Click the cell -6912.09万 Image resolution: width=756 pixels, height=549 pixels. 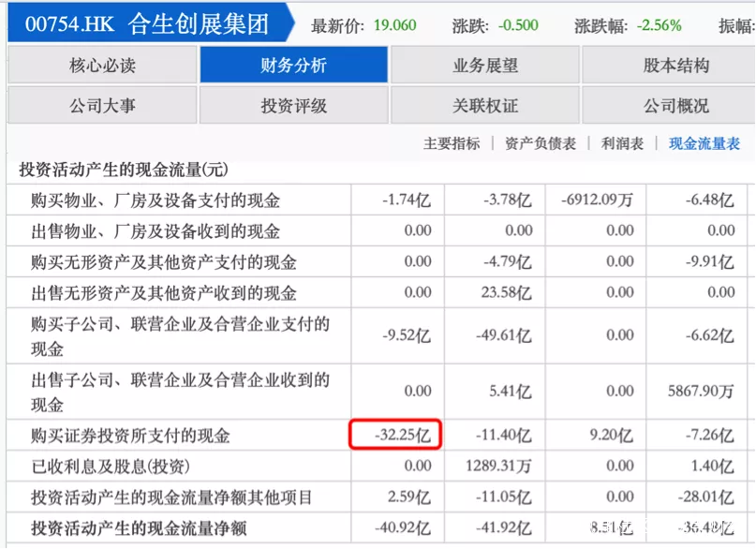[x=597, y=200]
